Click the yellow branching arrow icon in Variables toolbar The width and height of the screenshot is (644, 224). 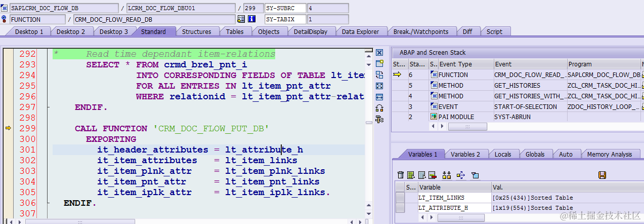pos(460,175)
